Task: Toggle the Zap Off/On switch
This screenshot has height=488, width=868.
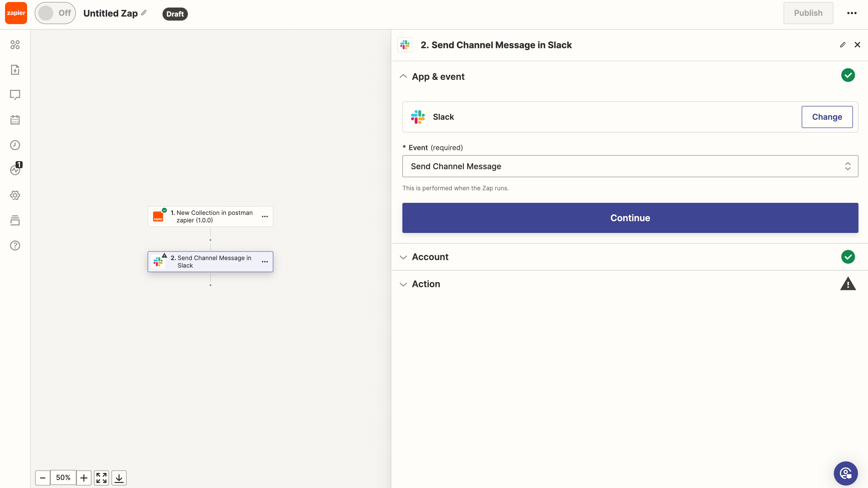Action: click(55, 13)
